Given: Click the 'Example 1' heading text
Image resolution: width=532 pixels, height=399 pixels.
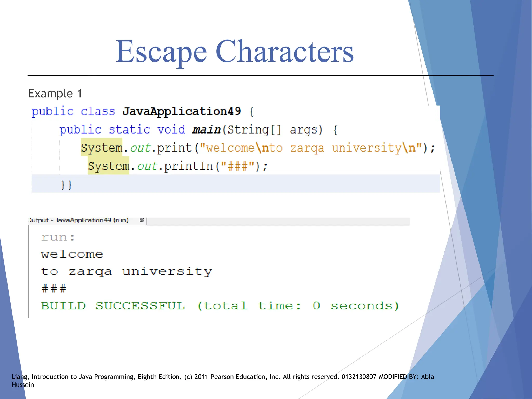Looking at the screenshot, I should click(55, 94).
